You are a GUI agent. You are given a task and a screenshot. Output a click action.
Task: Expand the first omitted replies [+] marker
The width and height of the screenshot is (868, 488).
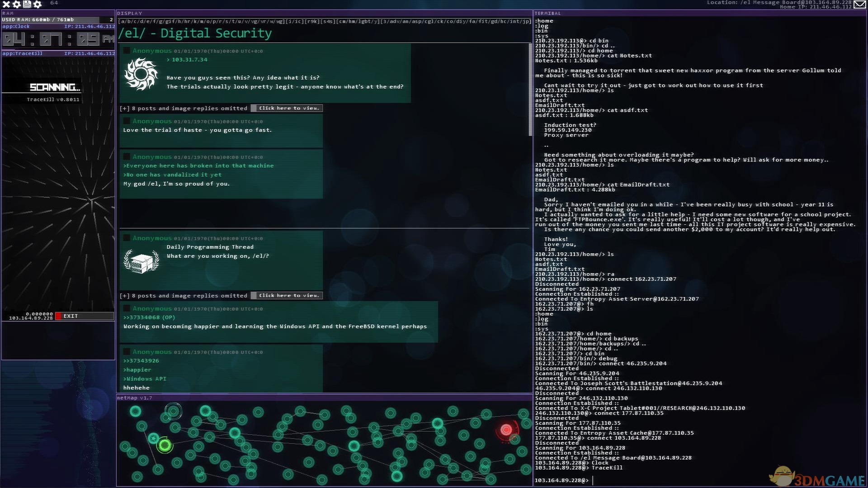point(124,109)
